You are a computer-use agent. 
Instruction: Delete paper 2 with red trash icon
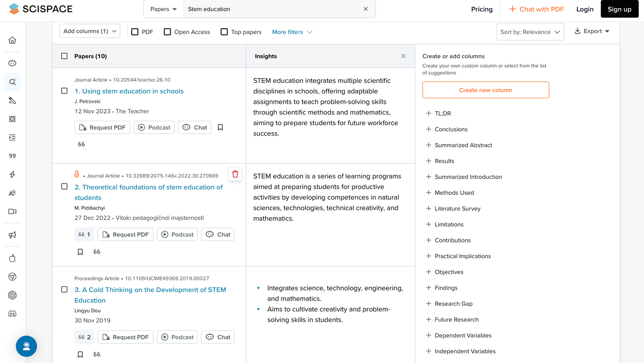pos(235,174)
